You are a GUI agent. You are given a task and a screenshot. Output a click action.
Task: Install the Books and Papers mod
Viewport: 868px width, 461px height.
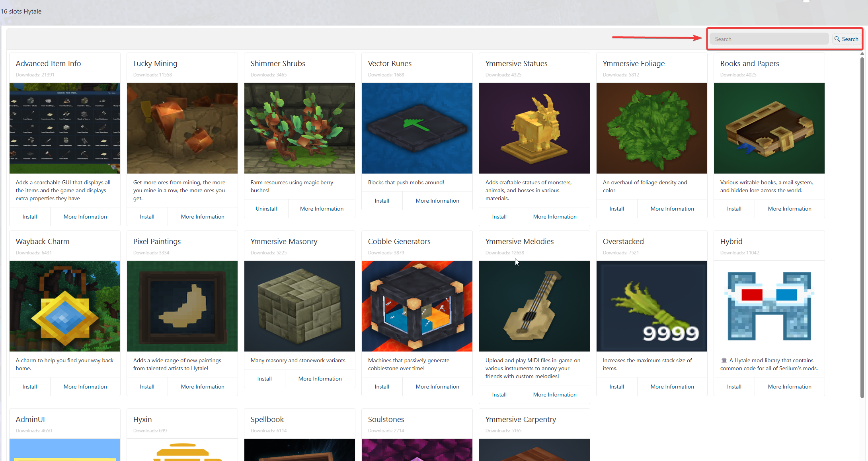[x=734, y=209]
